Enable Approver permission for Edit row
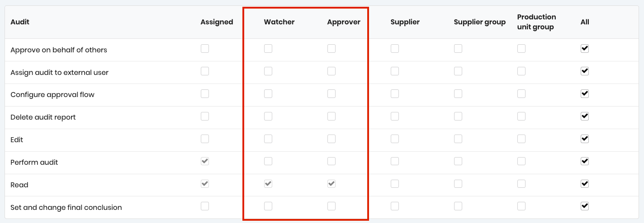Image resolution: width=644 pixels, height=223 pixels. pyautogui.click(x=331, y=139)
